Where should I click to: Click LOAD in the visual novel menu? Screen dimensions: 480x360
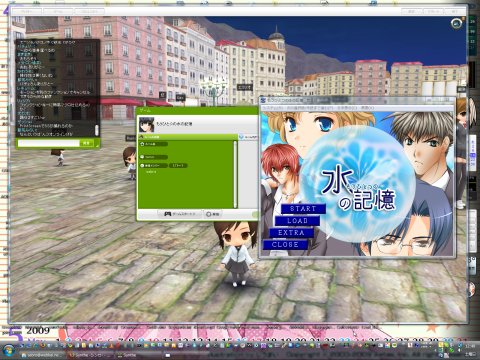(x=297, y=221)
